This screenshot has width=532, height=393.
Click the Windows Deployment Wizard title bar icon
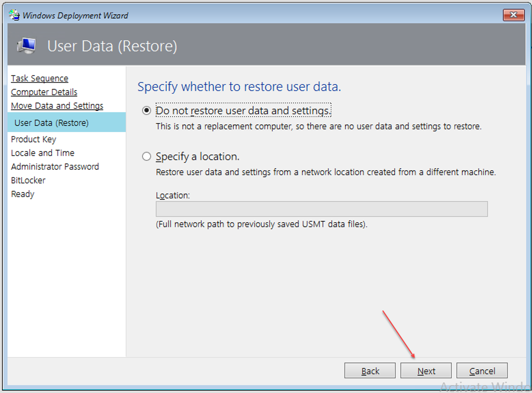coord(14,15)
